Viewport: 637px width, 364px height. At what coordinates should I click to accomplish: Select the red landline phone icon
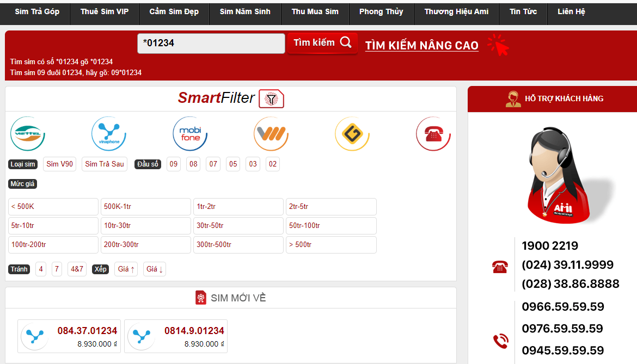pos(433,133)
